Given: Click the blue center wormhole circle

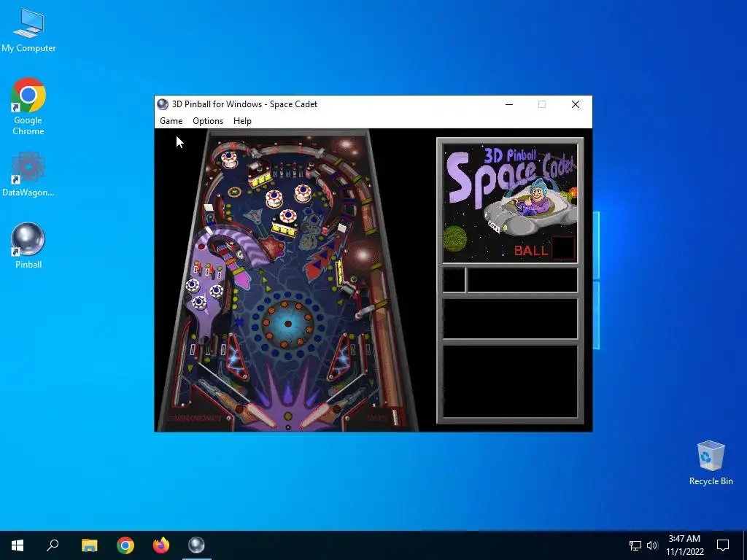Looking at the screenshot, I should pos(287,324).
